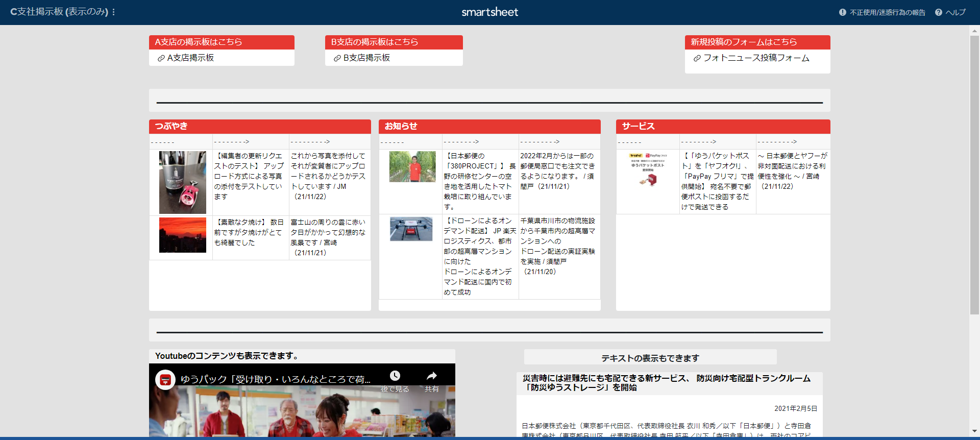The height and width of the screenshot is (440, 980).
Task: Open the ゆうパック「受け取り・いろんなところで荷… video title
Action: coord(276,380)
